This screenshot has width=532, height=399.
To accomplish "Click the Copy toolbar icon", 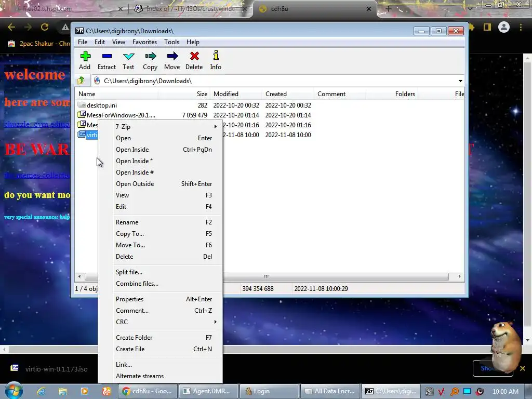I will click(150, 56).
